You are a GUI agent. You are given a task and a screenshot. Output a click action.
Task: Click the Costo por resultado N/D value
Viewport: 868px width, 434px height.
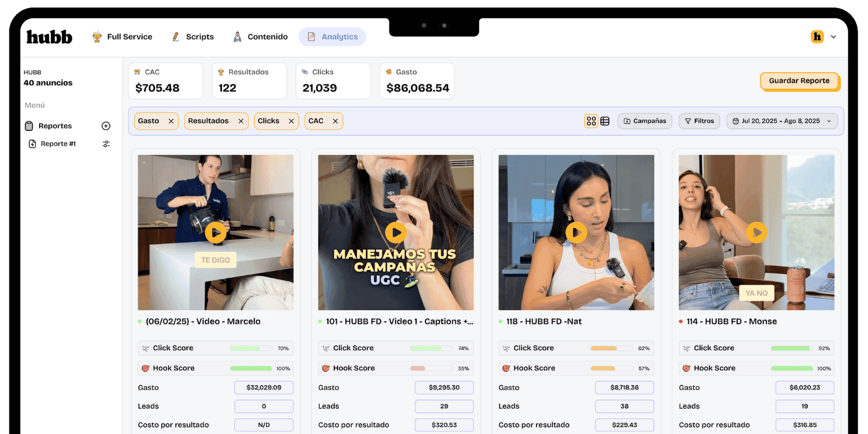tap(263, 425)
